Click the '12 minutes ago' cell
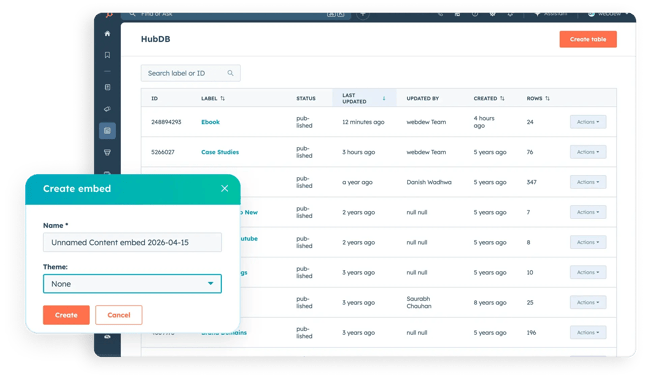The width and height of the screenshot is (646, 378). (363, 122)
